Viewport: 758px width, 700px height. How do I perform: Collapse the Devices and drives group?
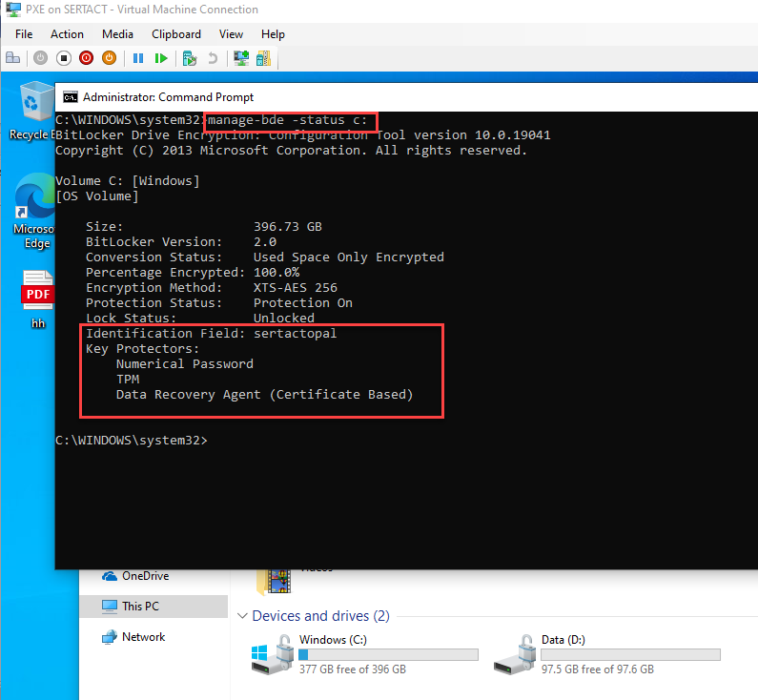click(x=242, y=616)
